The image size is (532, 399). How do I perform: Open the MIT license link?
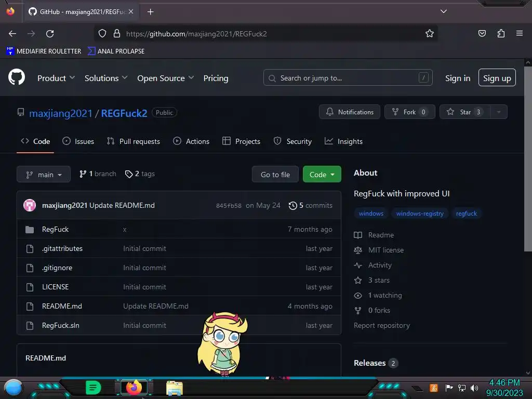[379, 250]
